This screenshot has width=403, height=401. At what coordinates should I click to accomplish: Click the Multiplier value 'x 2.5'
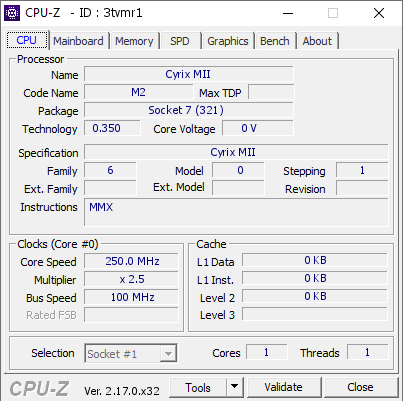pyautogui.click(x=131, y=279)
